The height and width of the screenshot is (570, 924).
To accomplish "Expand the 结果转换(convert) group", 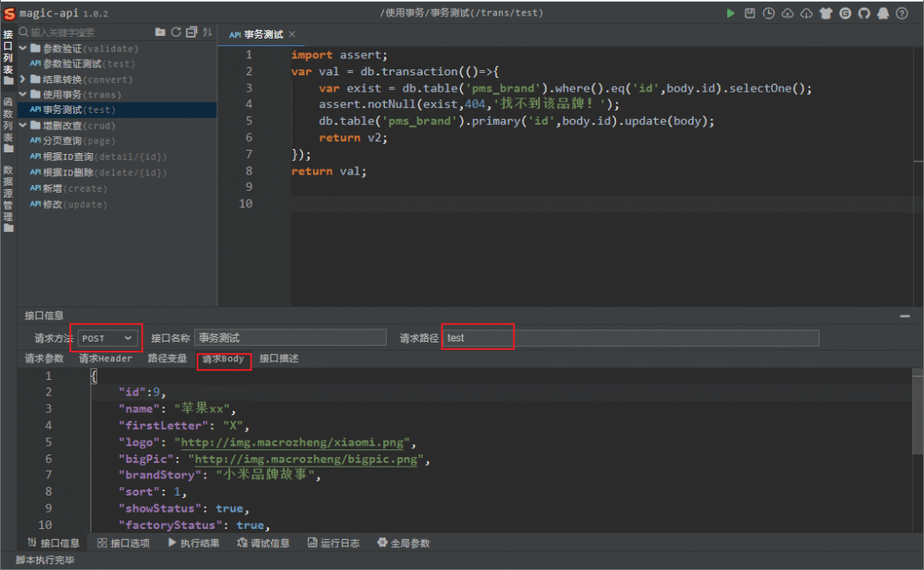I will (23, 79).
